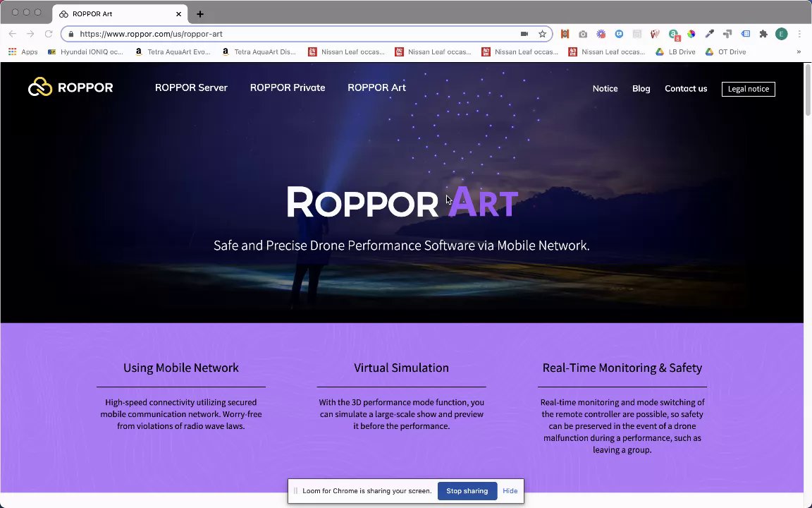Screen dimensions: 812x508
Task: Open ROPPOR Private in the site menu
Action: coord(288,87)
